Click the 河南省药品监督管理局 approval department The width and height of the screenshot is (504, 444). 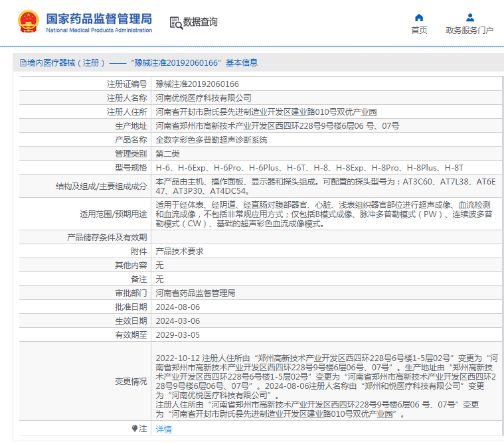coord(195,293)
